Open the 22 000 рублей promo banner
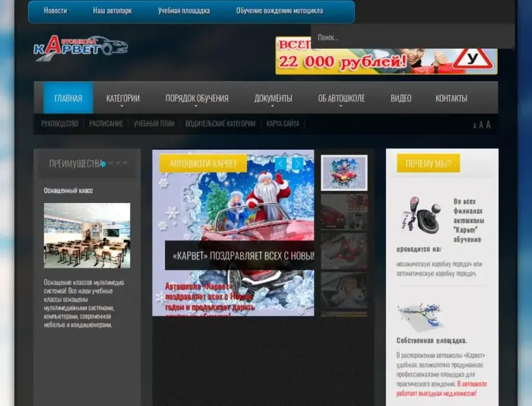Viewport: 532px width, 406px height. pyautogui.click(x=386, y=56)
